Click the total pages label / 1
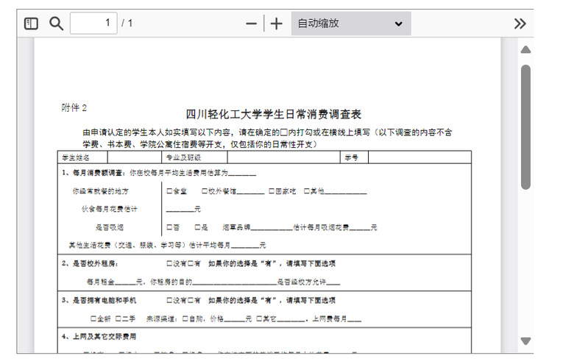 (x=127, y=24)
